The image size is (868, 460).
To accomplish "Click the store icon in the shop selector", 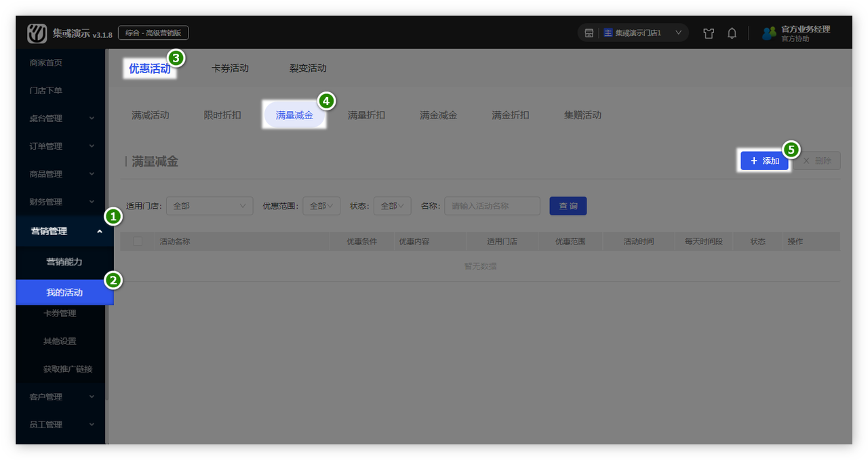I will (589, 33).
